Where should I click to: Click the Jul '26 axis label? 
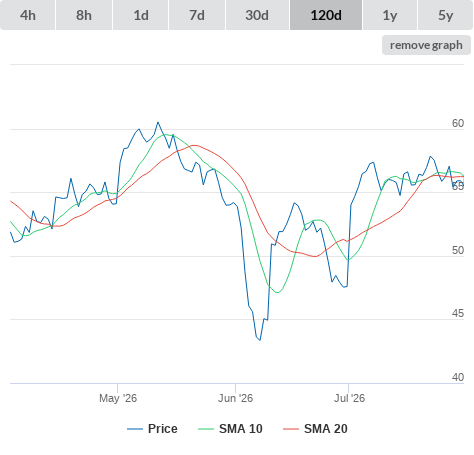point(349,398)
